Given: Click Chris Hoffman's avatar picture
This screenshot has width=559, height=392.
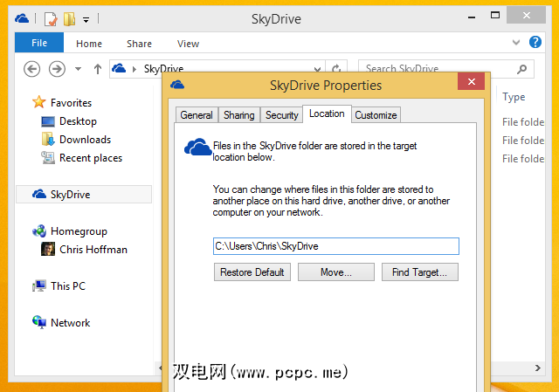Looking at the screenshot, I should coord(48,249).
